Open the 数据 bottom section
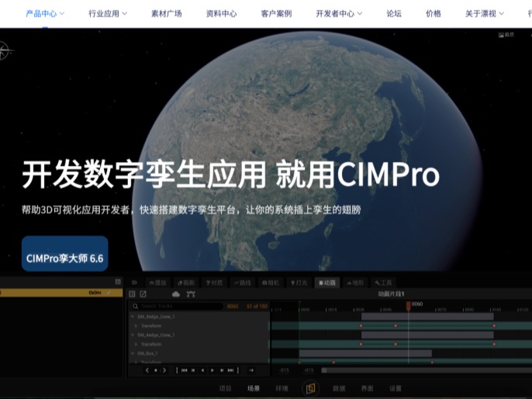Viewport: 532px width, 399px height. click(x=339, y=388)
